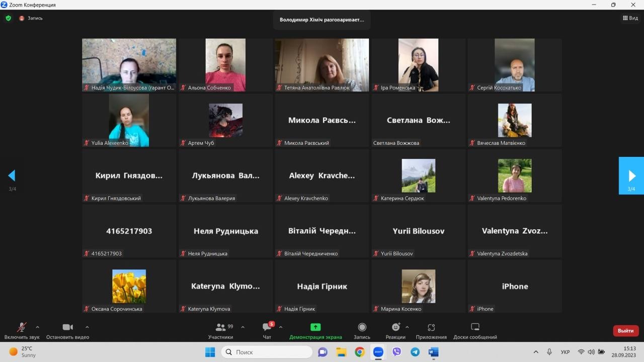Open the Реакции reactions menu
The image size is (644, 362).
[395, 331]
